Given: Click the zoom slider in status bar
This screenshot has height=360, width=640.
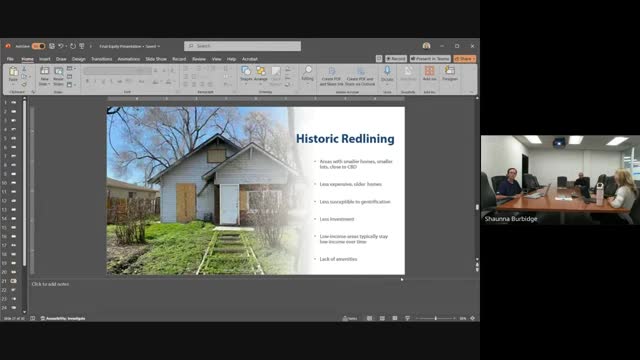Looking at the screenshot, I should [x=436, y=318].
